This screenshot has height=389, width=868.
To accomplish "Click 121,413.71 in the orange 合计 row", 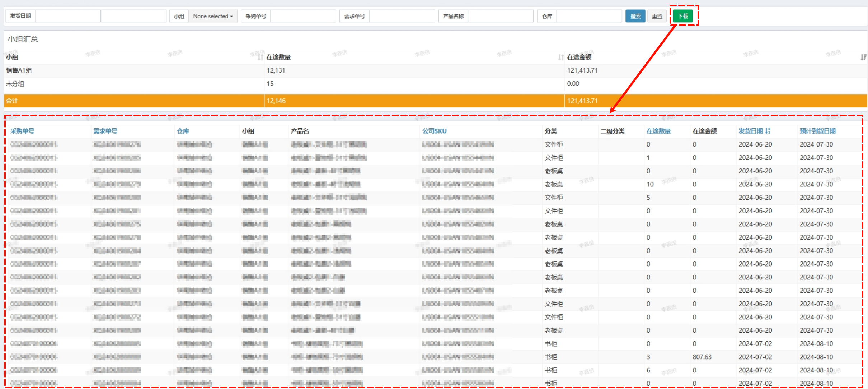I will click(x=582, y=101).
